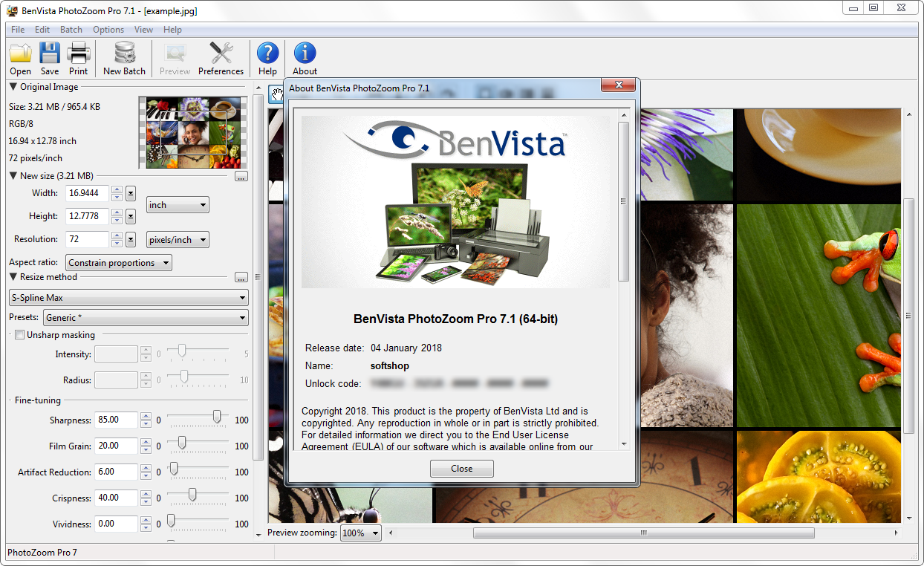Toggle the Unsharp masking checkbox

[x=19, y=335]
